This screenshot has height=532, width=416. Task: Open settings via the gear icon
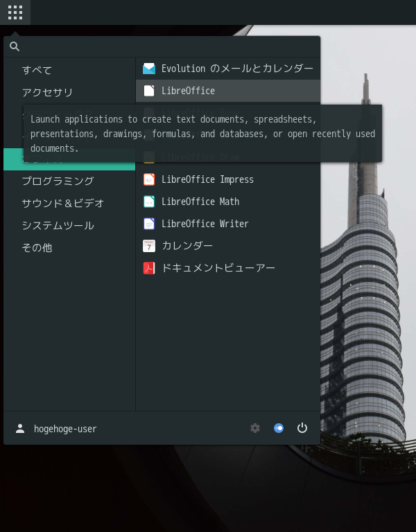point(255,428)
